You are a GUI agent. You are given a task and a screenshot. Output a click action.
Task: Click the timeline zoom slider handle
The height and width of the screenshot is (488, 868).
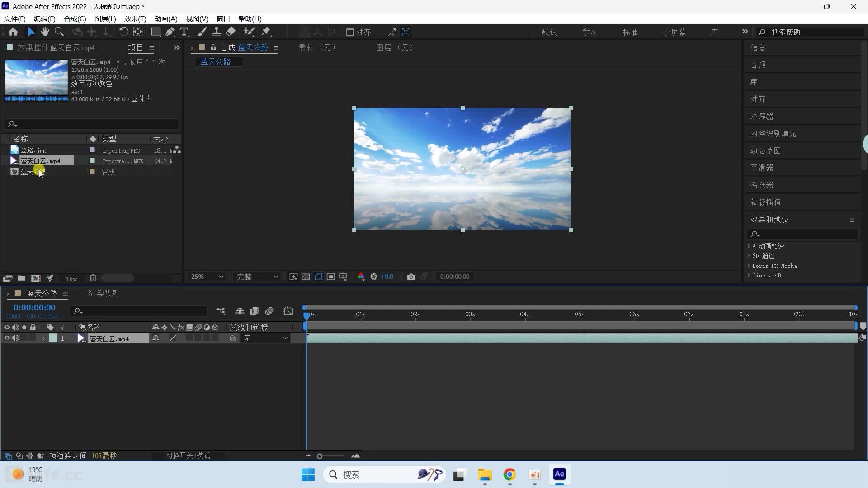(320, 456)
